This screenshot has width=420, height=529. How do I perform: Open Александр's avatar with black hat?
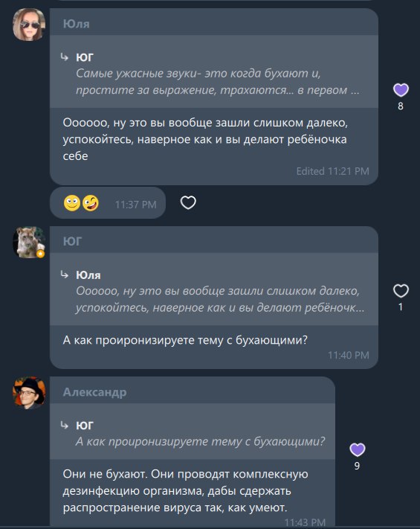pyautogui.click(x=29, y=393)
